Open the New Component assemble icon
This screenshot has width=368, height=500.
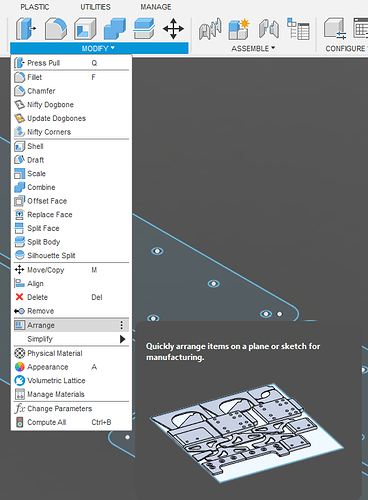click(239, 29)
